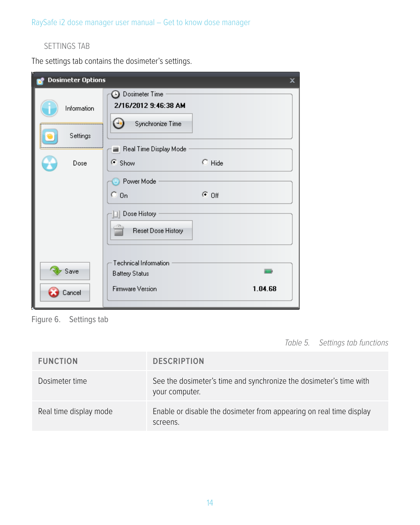Click the Dosimeter Time clock icon
The height and width of the screenshot is (525, 420).
(115, 95)
